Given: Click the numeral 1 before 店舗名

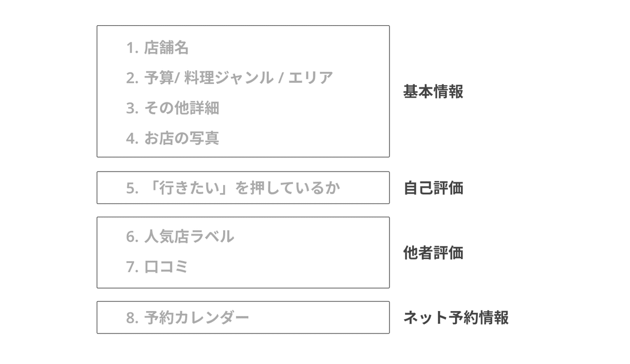Looking at the screenshot, I should point(130,48).
